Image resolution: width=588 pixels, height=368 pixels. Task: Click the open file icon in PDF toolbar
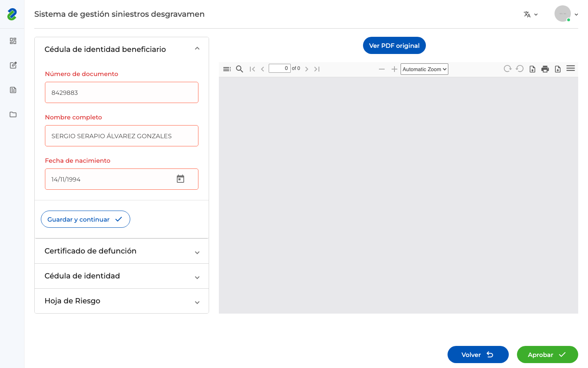point(532,69)
